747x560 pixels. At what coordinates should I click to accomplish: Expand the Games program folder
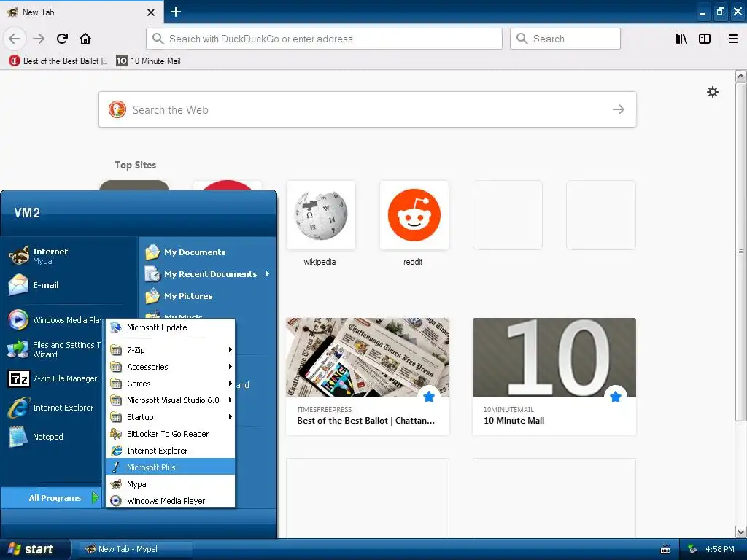(171, 384)
